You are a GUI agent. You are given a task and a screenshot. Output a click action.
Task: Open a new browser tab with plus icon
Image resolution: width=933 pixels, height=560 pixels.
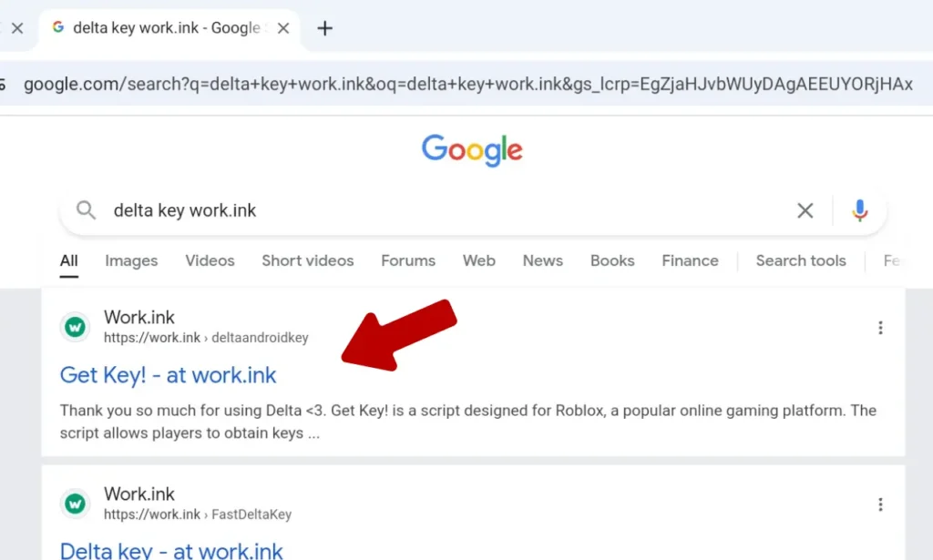324,28
